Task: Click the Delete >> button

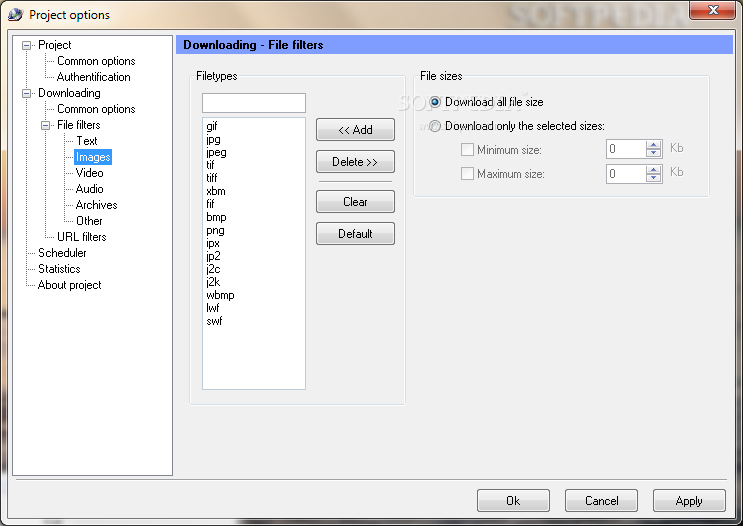Action: point(355,162)
